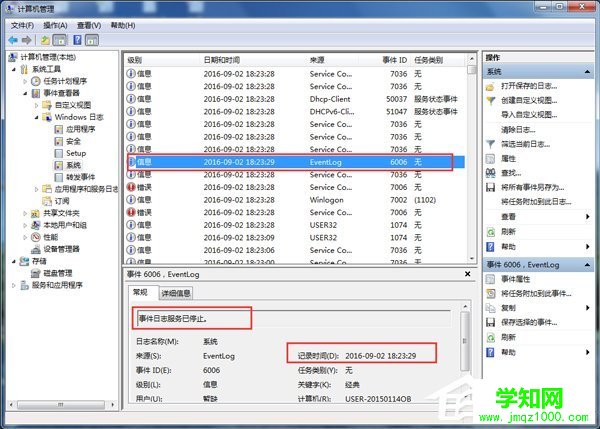Open 设备管理器 in tree
Image resolution: width=600 pixels, height=429 pixels.
(61, 249)
